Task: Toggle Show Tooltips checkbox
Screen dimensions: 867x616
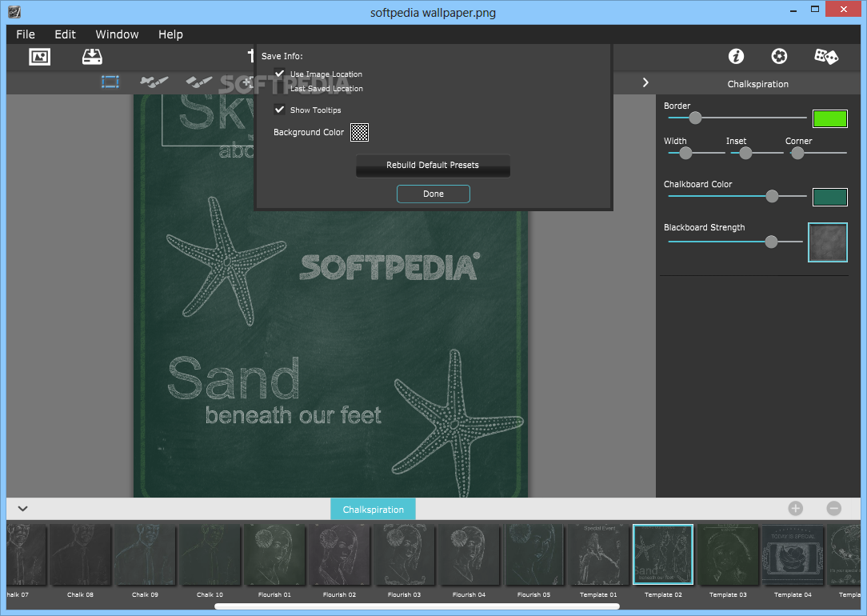Action: coord(279,110)
